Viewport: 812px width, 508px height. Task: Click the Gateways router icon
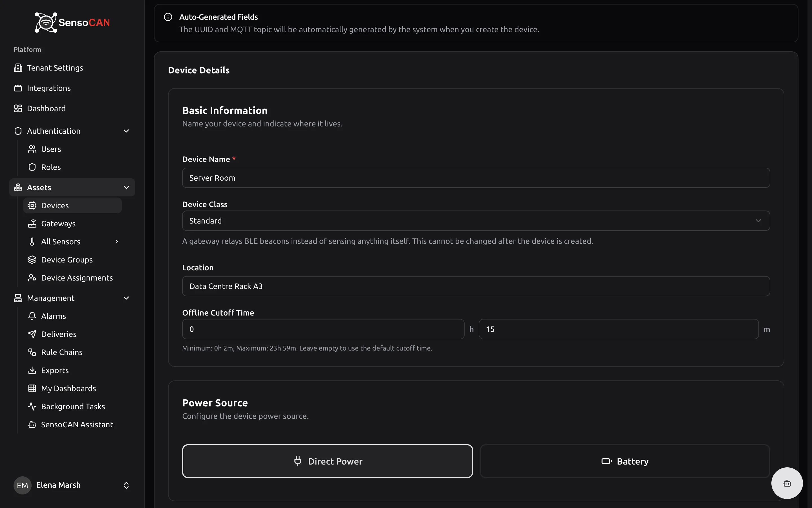coord(32,224)
